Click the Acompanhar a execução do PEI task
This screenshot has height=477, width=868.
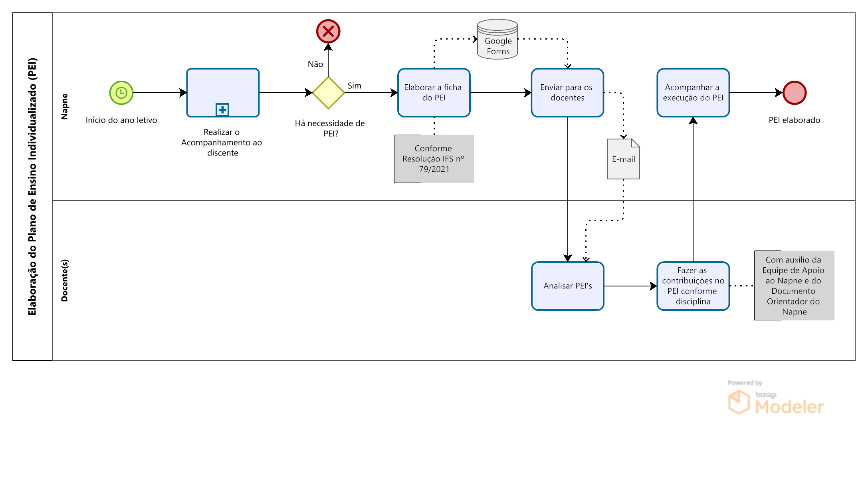point(693,93)
